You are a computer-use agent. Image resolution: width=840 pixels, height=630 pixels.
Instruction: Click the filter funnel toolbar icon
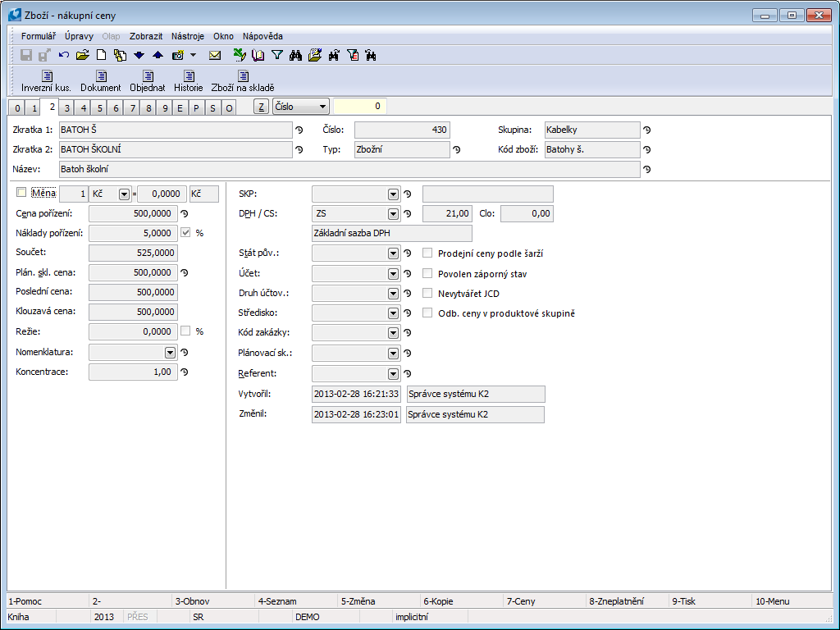[x=276, y=56]
